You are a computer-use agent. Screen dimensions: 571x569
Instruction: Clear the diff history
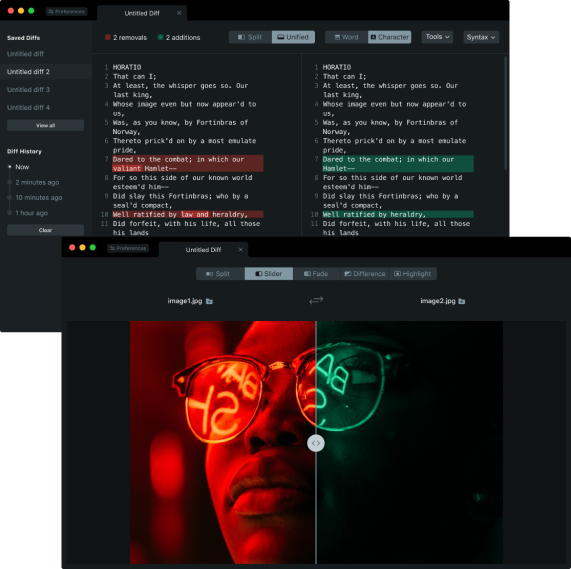[x=46, y=230]
